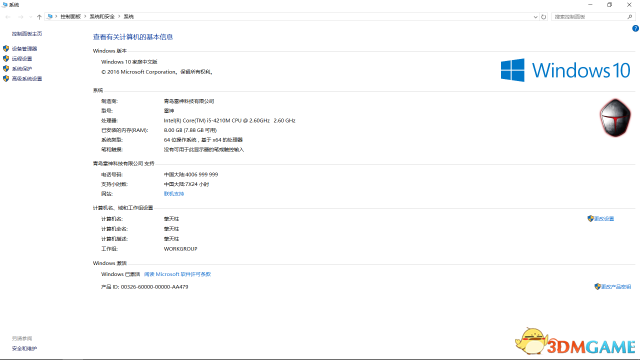Click the Thunderobot helmet OEM logo
640x360 pixels.
[615, 118]
